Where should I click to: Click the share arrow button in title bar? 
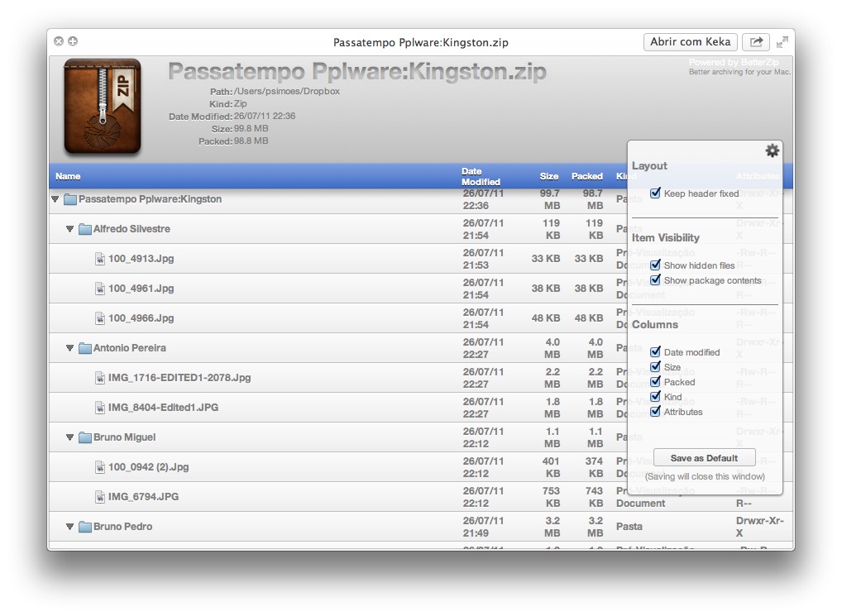[756, 42]
